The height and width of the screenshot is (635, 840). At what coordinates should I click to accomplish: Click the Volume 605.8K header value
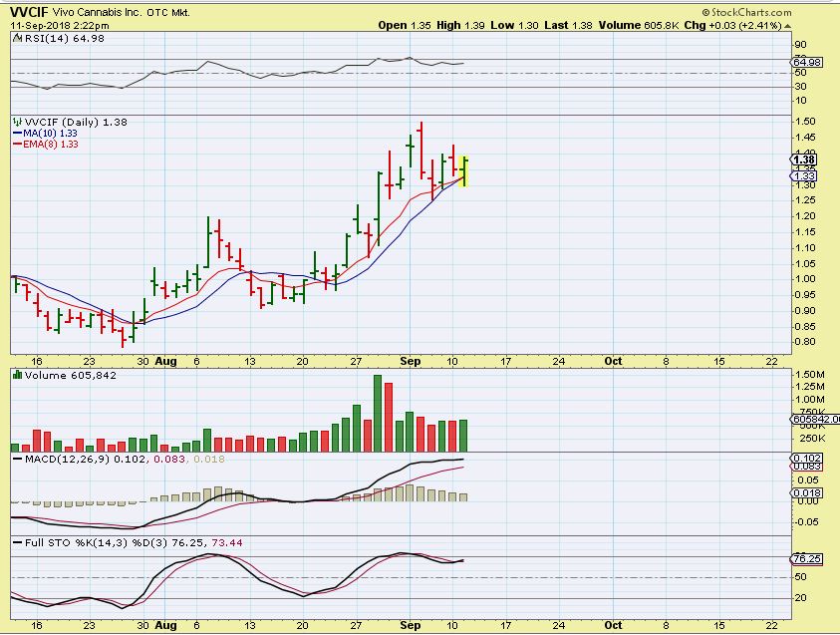point(639,25)
